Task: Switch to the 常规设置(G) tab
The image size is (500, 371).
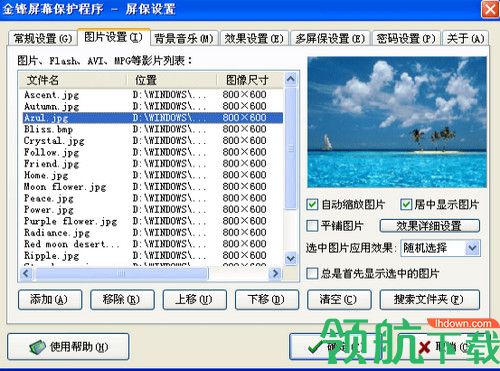Action: coord(43,38)
